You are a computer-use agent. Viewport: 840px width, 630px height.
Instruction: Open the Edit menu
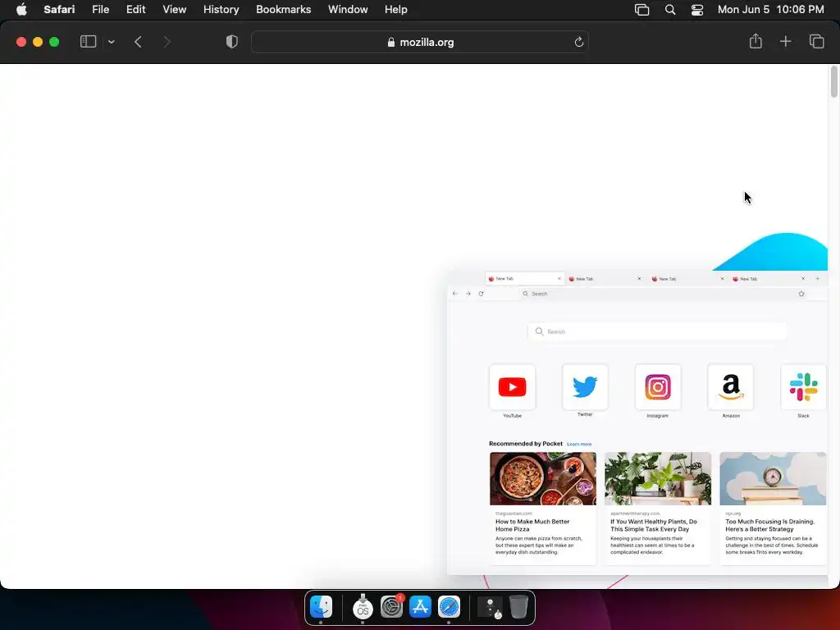(x=135, y=9)
